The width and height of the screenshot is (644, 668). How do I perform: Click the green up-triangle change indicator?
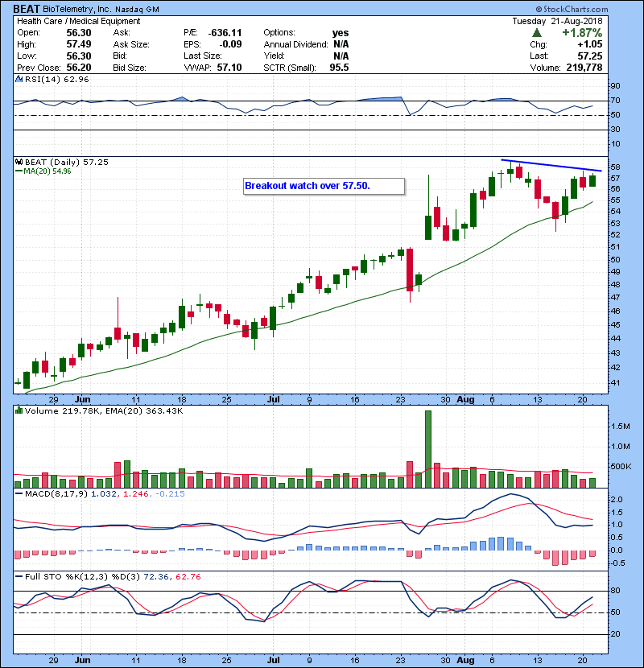pos(537,32)
